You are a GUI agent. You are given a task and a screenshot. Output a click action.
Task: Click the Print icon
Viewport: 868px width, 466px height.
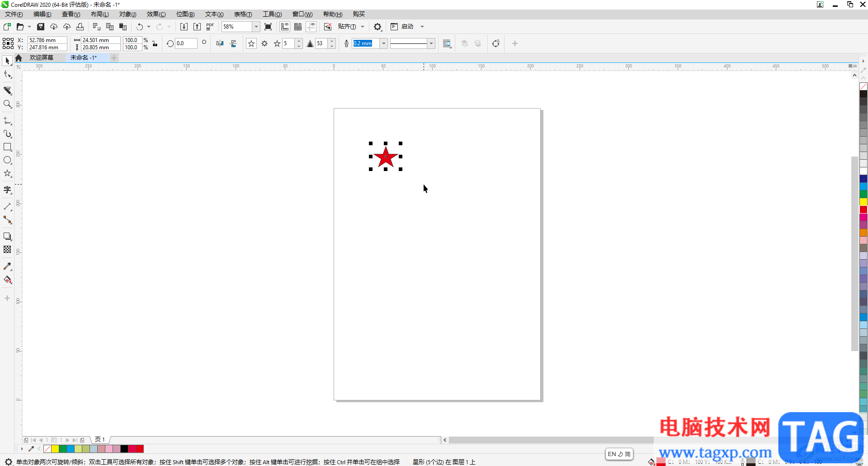click(x=80, y=27)
